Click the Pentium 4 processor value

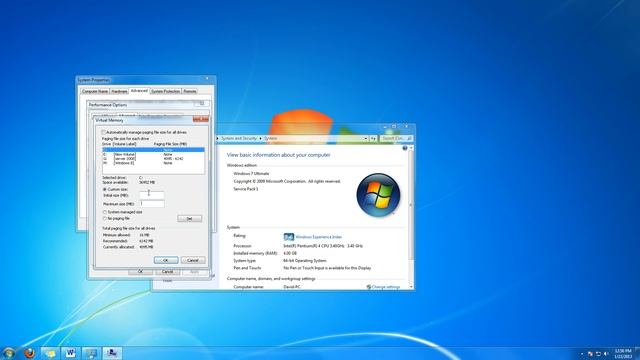pyautogui.click(x=323, y=246)
